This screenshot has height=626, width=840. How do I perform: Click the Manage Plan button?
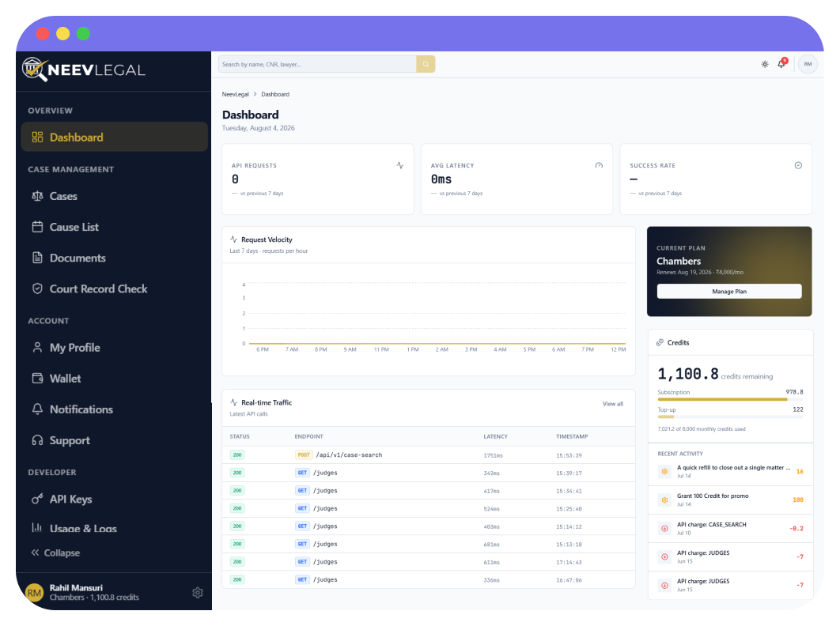click(729, 292)
